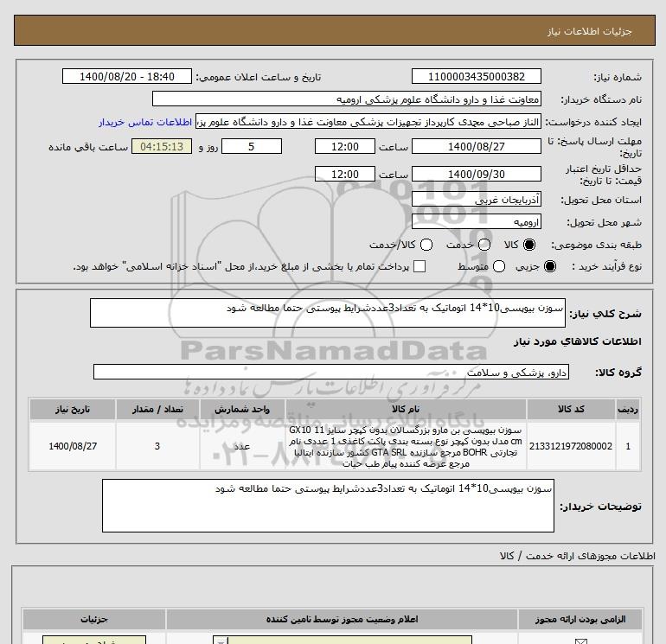
Task: Select the کالا radio button
Action: (x=529, y=245)
